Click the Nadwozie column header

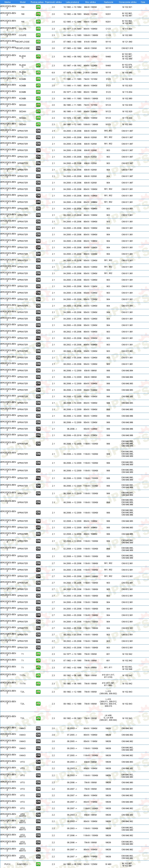pyautogui.click(x=108, y=2)
